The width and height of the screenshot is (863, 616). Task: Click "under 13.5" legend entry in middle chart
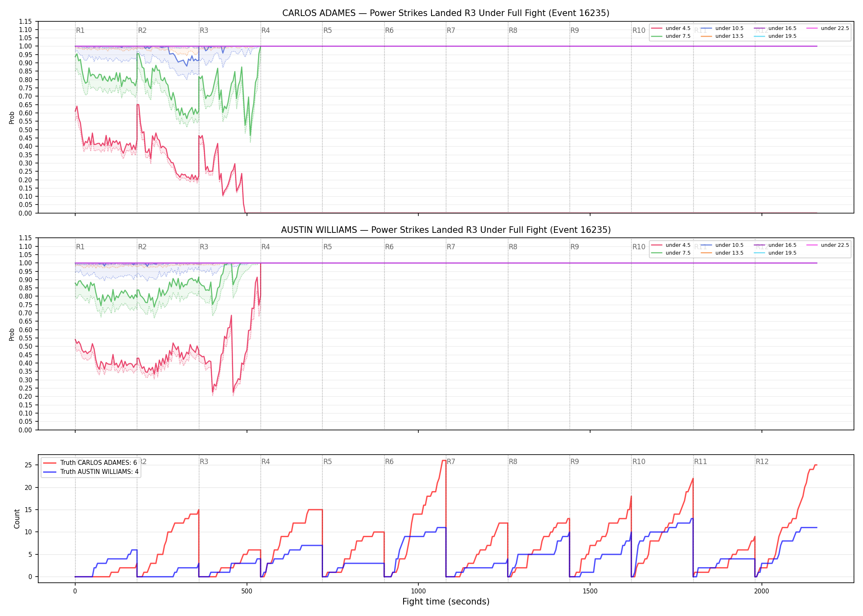coord(722,253)
